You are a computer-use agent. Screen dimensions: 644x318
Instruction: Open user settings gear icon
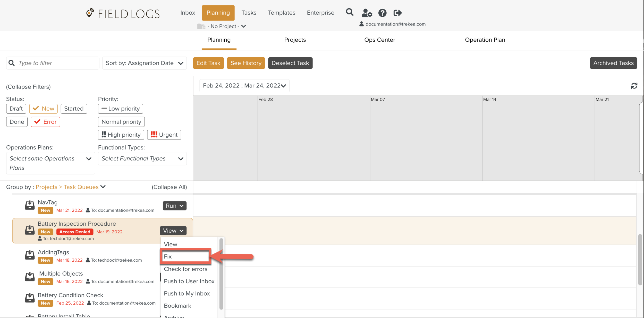coord(367,13)
